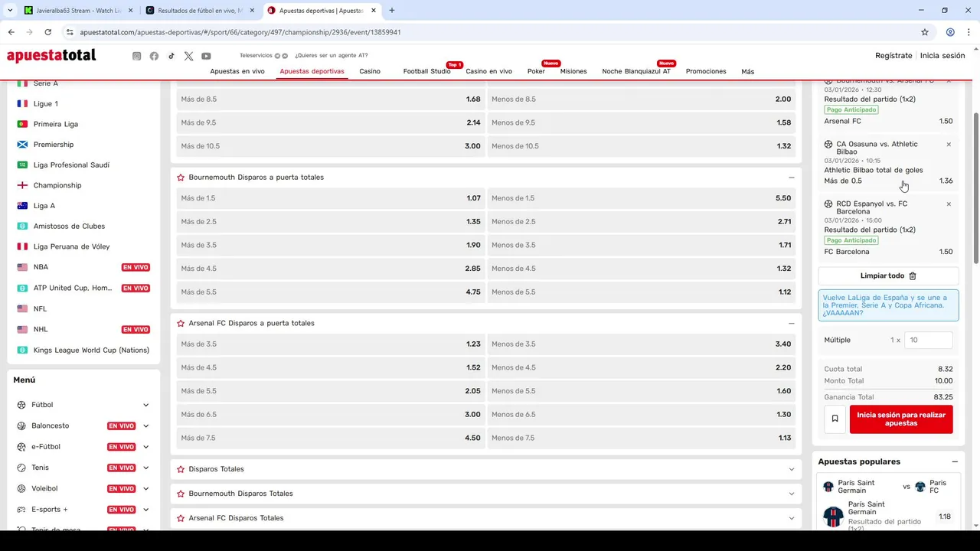Screen dimensions: 980x551
Task: Click the Múltiple stake amount field
Action: tap(928, 340)
